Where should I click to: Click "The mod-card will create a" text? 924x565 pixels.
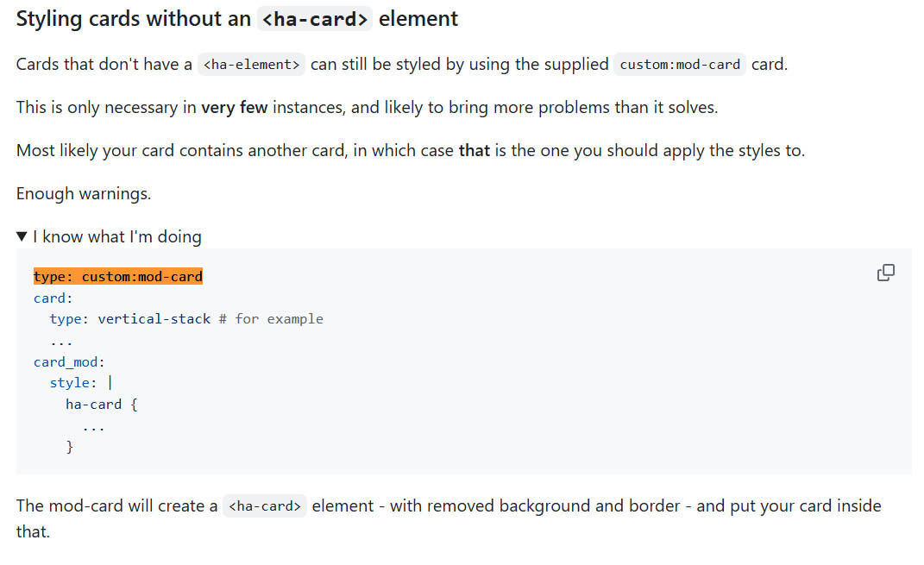point(116,506)
